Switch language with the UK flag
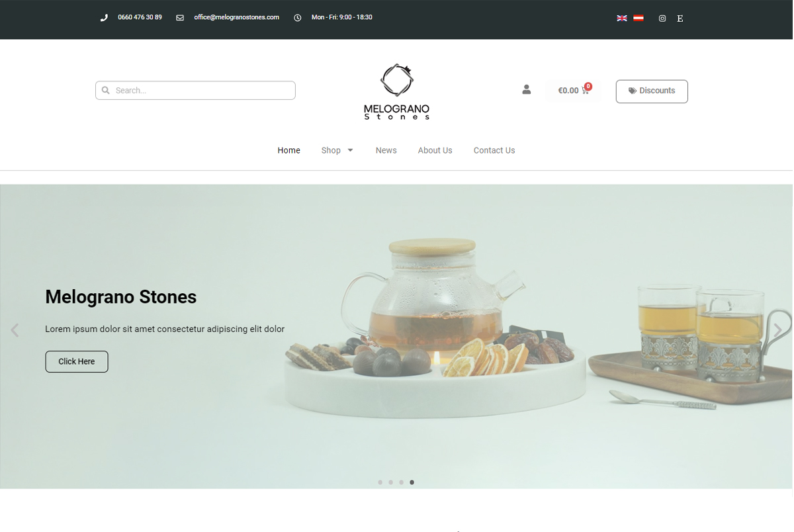Image resolution: width=794 pixels, height=532 pixels. tap(621, 18)
